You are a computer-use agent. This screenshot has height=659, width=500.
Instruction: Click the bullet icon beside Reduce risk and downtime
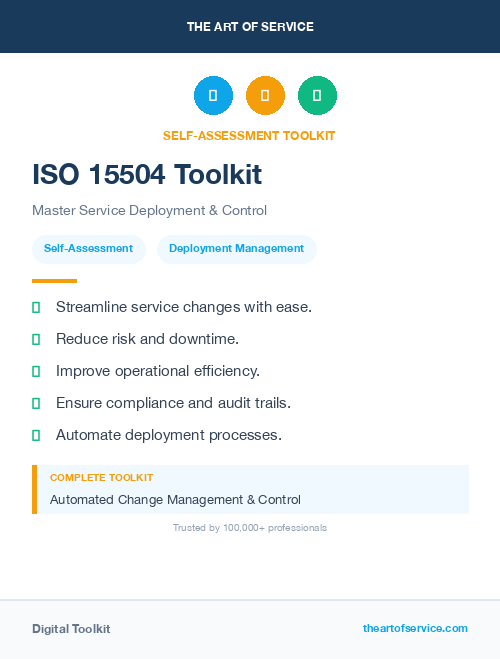coord(36,340)
